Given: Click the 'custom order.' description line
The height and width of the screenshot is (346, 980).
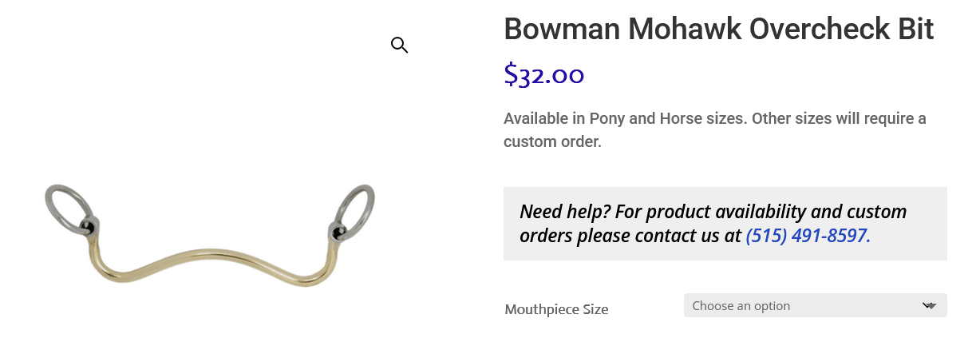Looking at the screenshot, I should pos(551,142).
